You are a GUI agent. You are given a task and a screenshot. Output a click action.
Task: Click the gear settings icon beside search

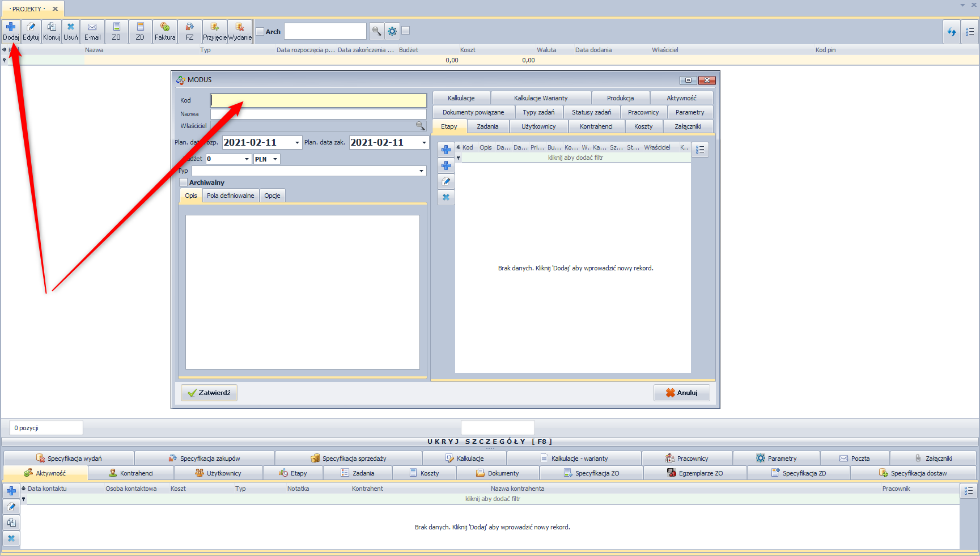pos(392,31)
